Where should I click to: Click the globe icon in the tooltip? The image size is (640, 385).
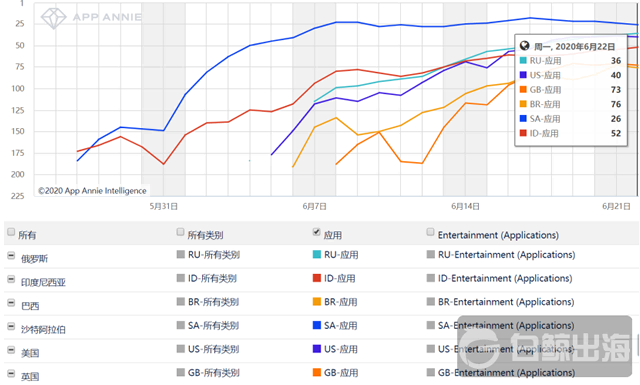524,46
